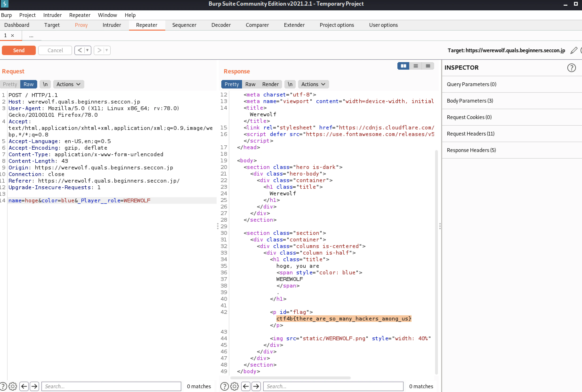Switch to the Project options tab
582x392 pixels.
coord(337,25)
